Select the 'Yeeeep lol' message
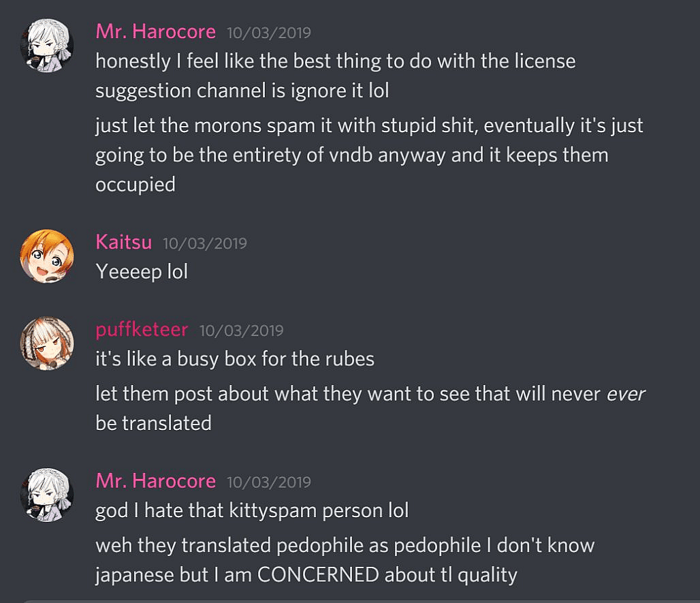The height and width of the screenshot is (603, 700). coord(142,272)
